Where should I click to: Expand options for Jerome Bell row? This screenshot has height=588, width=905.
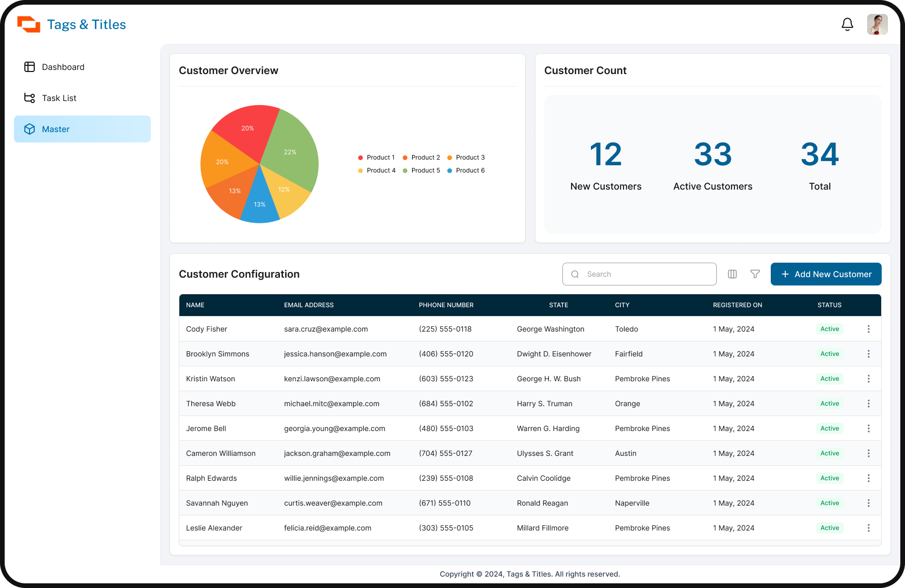pos(868,428)
